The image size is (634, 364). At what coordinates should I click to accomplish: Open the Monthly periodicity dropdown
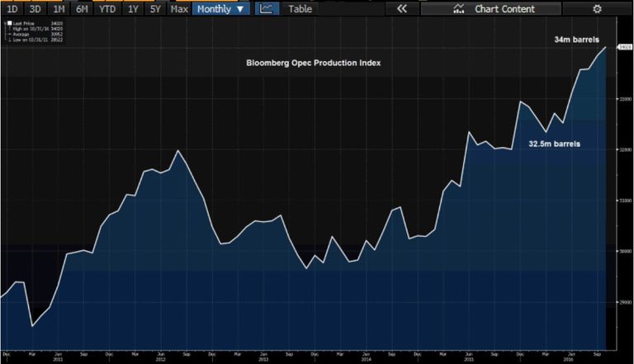point(220,9)
